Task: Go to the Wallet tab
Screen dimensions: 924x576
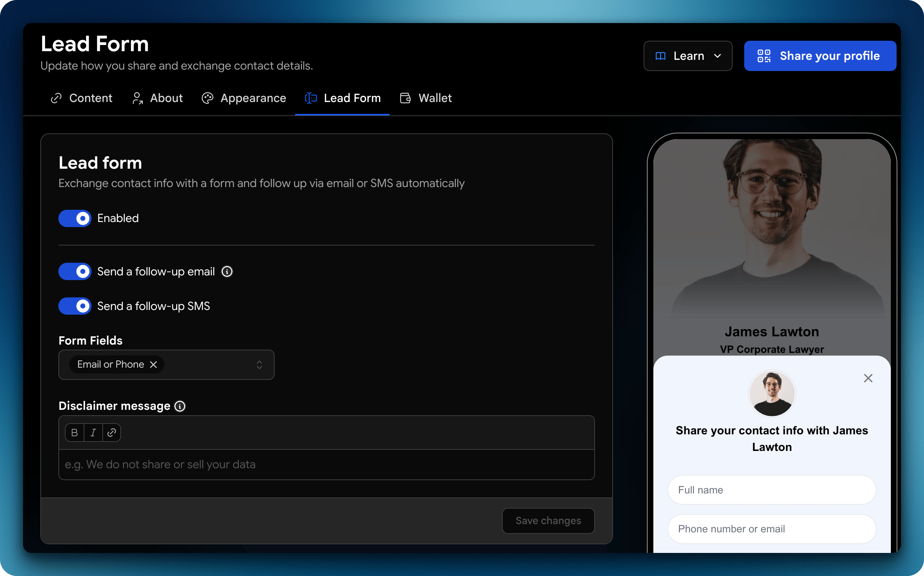Action: pyautogui.click(x=426, y=98)
